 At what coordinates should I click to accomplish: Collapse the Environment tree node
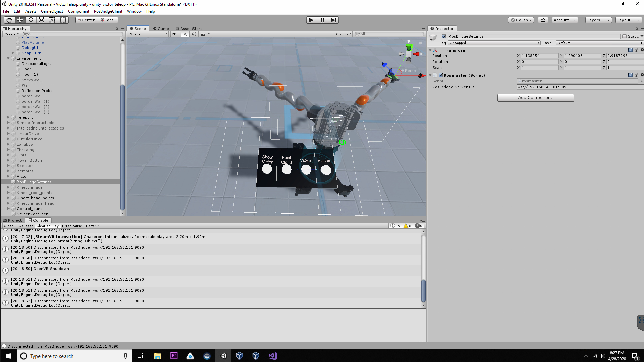(8, 58)
